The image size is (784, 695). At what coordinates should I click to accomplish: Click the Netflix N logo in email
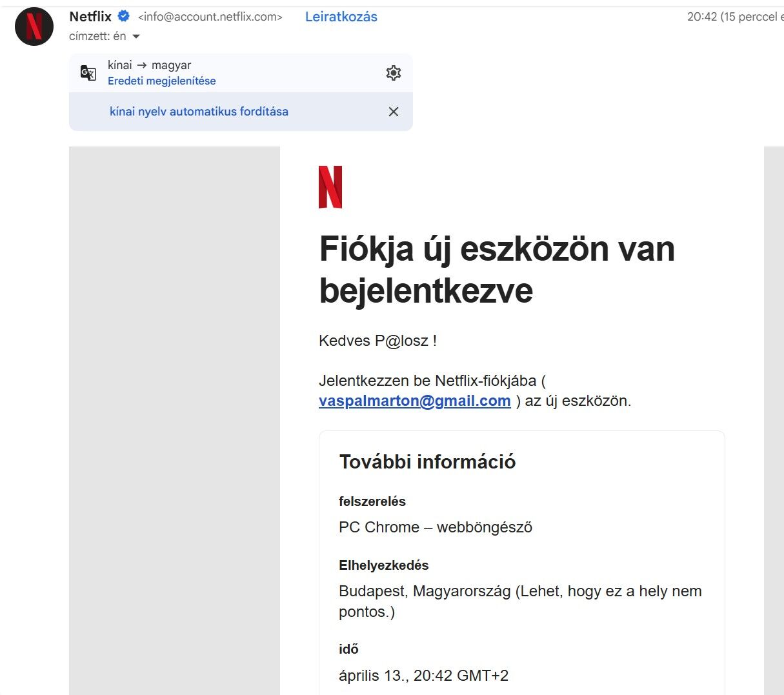330,187
